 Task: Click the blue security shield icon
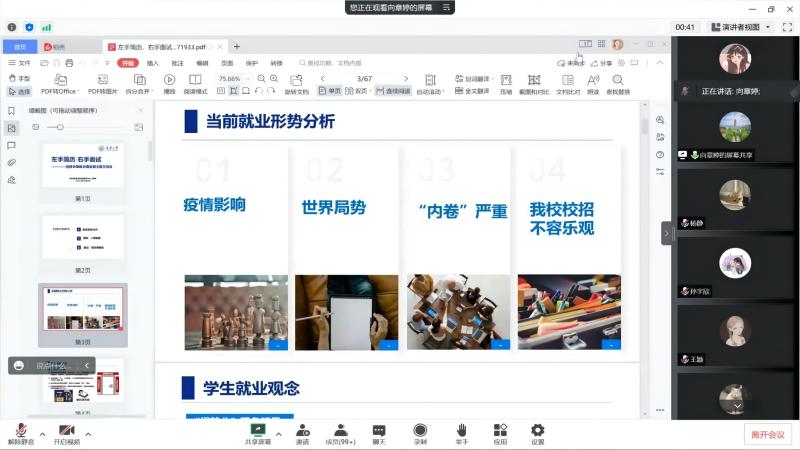point(29,27)
